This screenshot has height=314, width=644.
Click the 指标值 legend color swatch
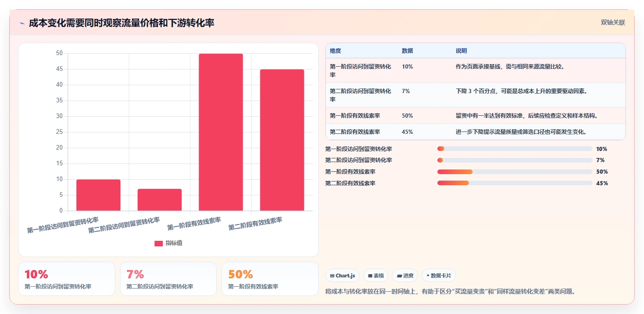click(158, 243)
